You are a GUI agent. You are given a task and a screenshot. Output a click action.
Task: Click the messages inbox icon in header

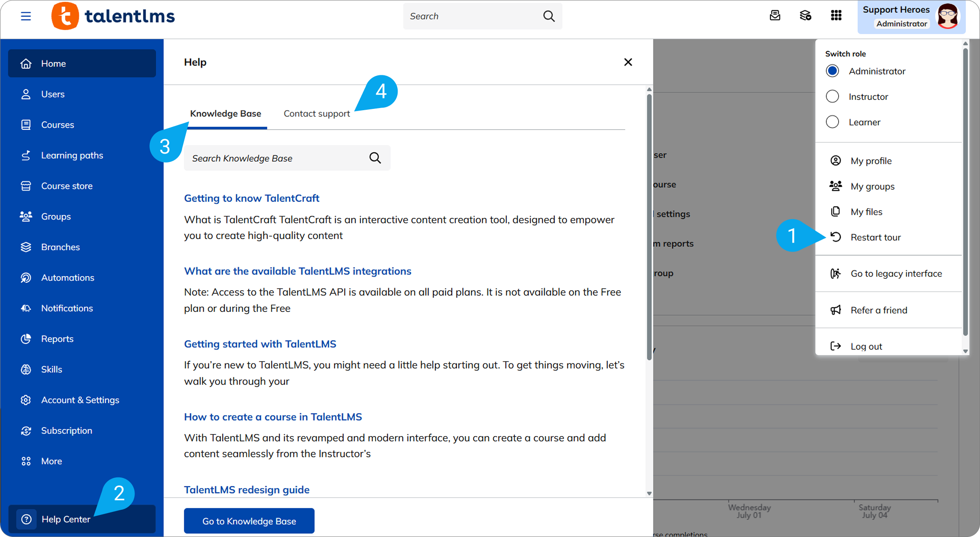point(775,16)
